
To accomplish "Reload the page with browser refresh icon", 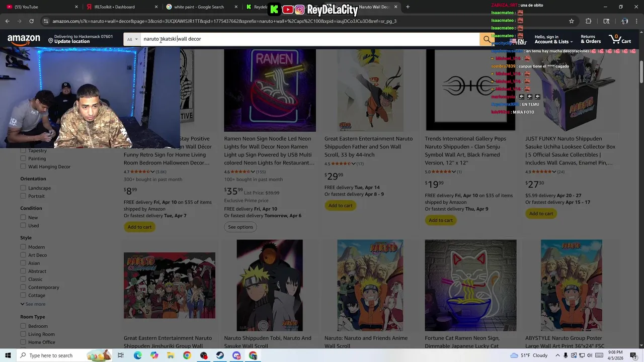I will pos(31,21).
